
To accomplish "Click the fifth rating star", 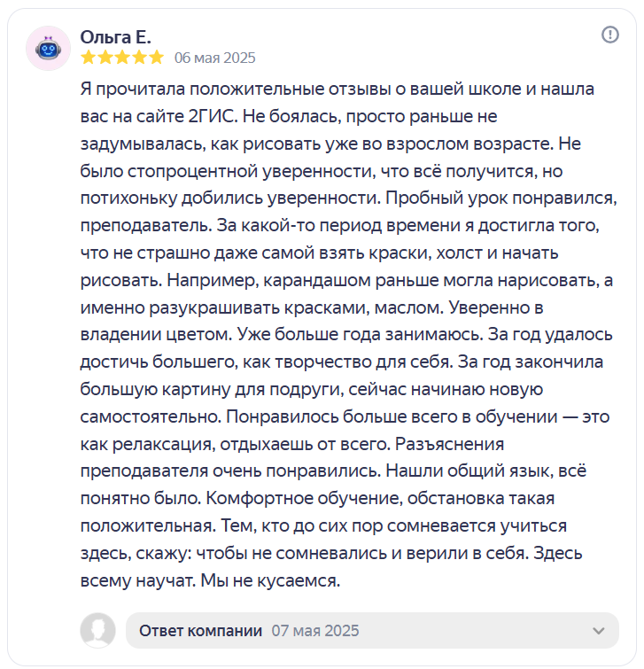I will pyautogui.click(x=157, y=58).
